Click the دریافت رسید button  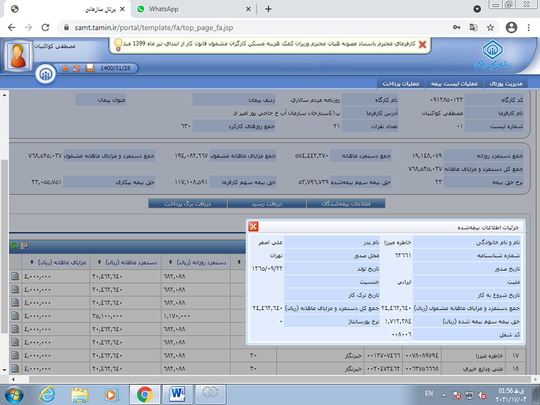tap(267, 204)
